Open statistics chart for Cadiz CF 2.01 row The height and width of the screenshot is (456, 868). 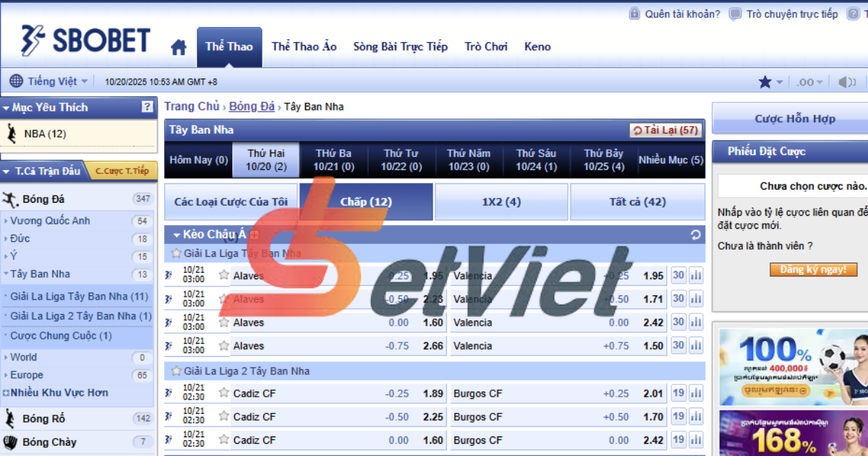click(696, 393)
